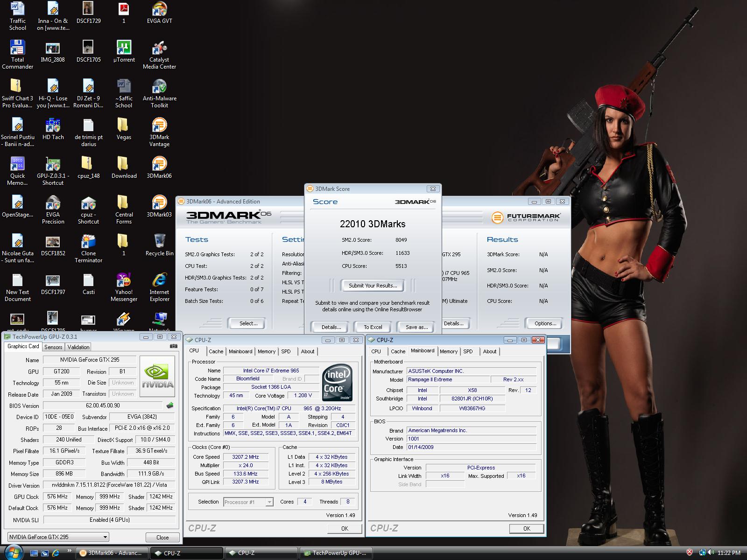Click the 22010 3DMarks score text
The width and height of the screenshot is (747, 560).
(373, 224)
